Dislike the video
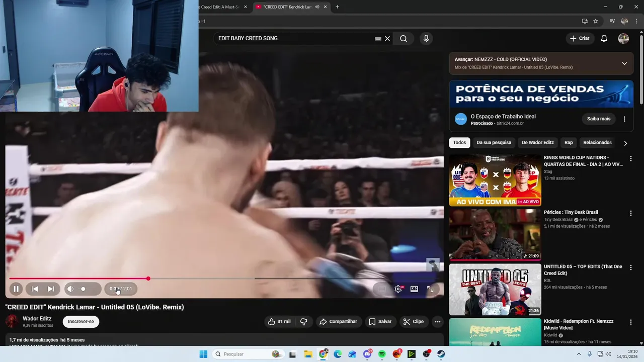 tap(304, 322)
